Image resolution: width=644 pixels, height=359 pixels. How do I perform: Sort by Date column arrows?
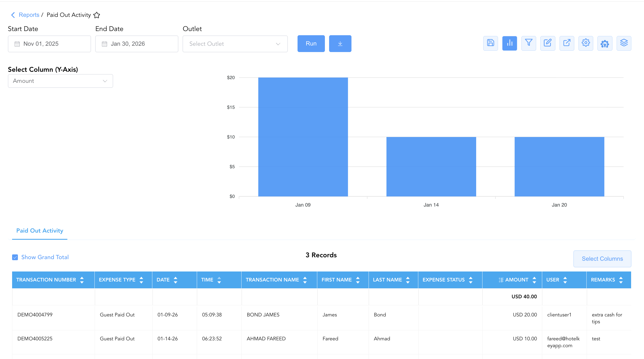coord(175,280)
